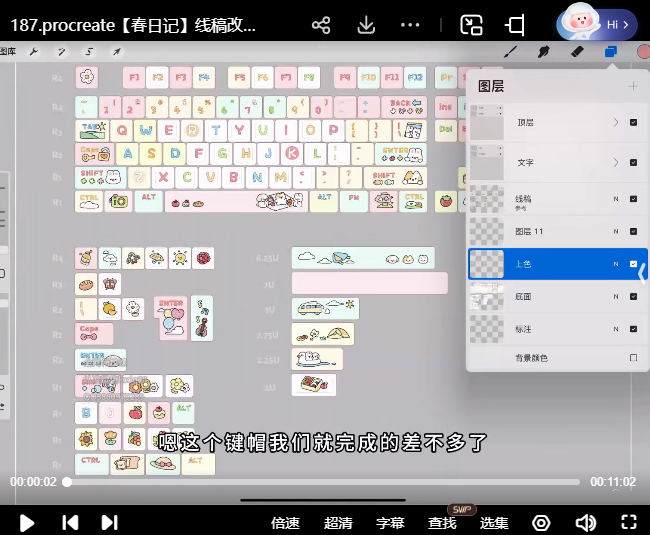Viewport: 650px width, 535px height.
Task: Add a new layer with the plus icon
Action: [632, 86]
